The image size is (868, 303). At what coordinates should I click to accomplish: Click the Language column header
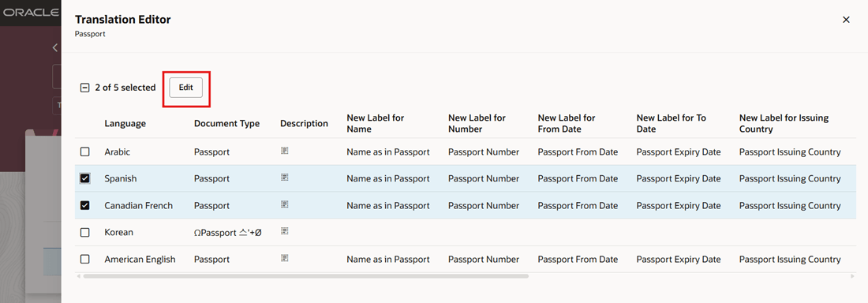[x=125, y=124]
